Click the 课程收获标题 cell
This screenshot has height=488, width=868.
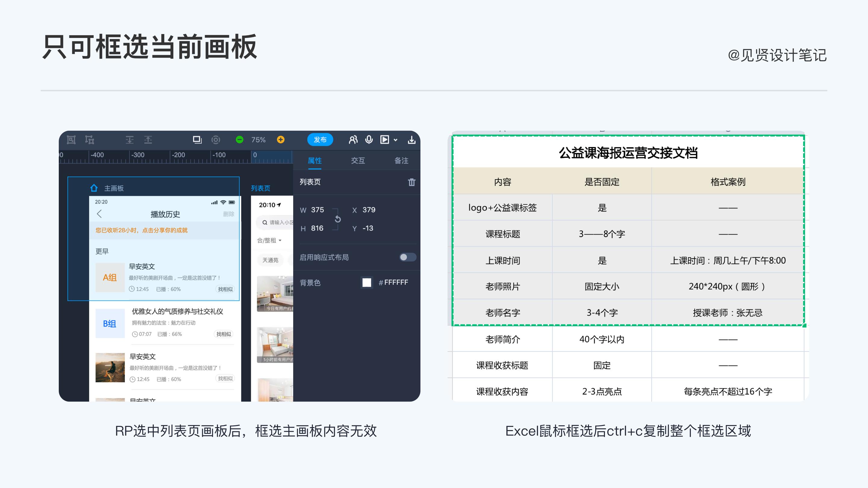pos(502,365)
